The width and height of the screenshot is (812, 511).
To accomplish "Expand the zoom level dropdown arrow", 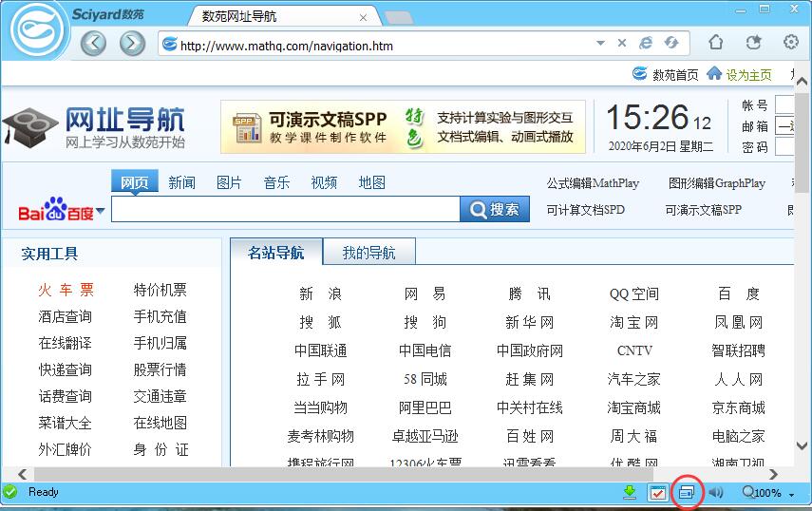I will tap(792, 495).
